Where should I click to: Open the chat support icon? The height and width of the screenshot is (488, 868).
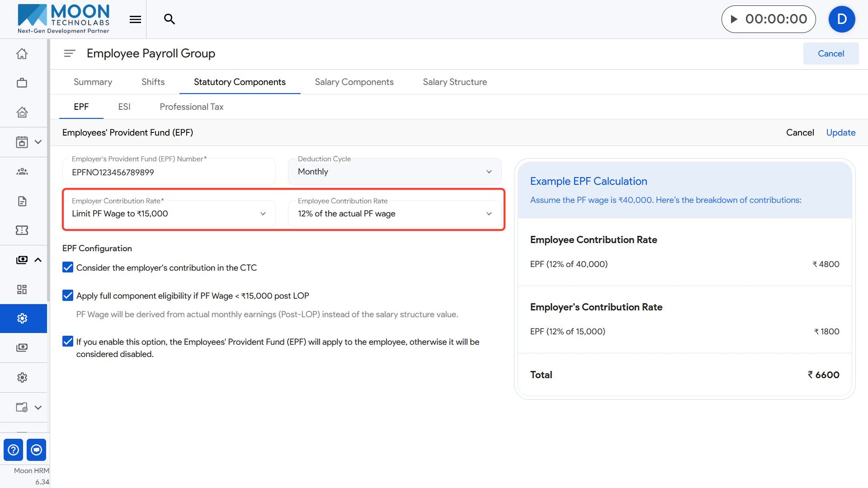[37, 450]
